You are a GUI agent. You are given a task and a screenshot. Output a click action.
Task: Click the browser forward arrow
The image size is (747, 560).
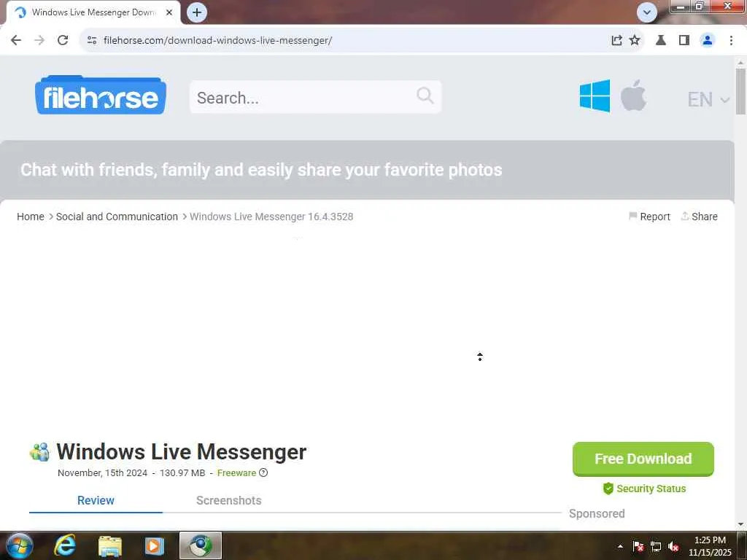pos(39,41)
